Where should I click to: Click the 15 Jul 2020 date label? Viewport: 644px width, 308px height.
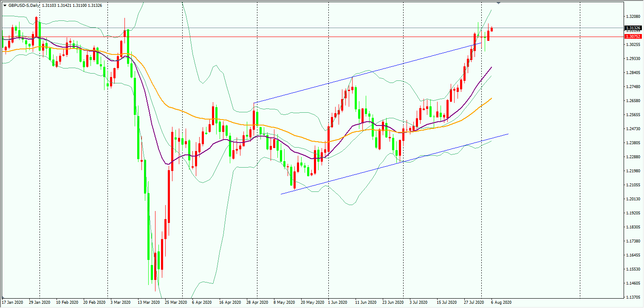447,302
